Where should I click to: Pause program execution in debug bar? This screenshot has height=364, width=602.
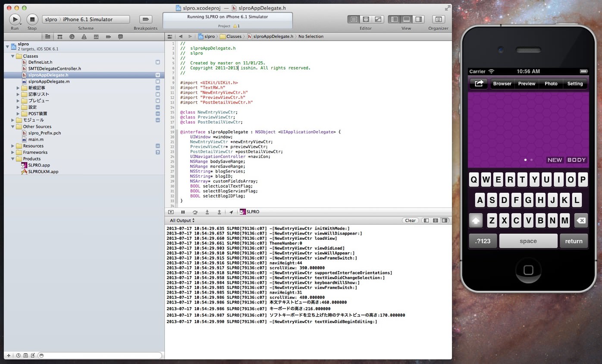coord(183,212)
